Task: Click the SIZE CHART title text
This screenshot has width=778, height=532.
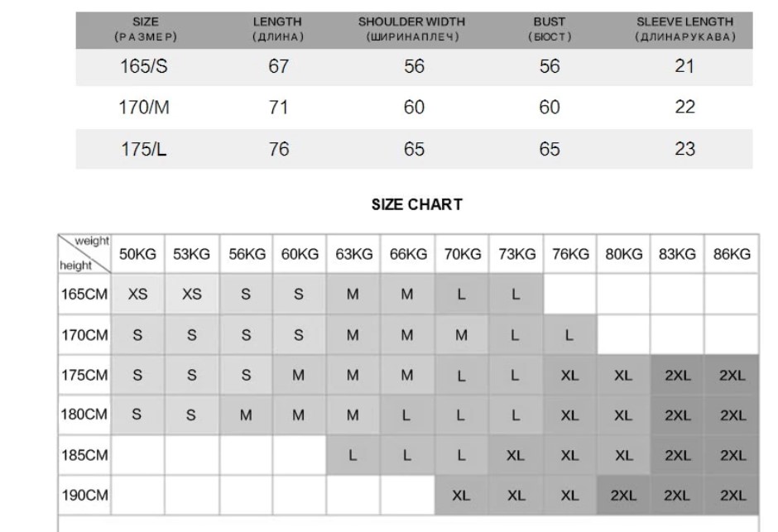Action: (x=416, y=205)
